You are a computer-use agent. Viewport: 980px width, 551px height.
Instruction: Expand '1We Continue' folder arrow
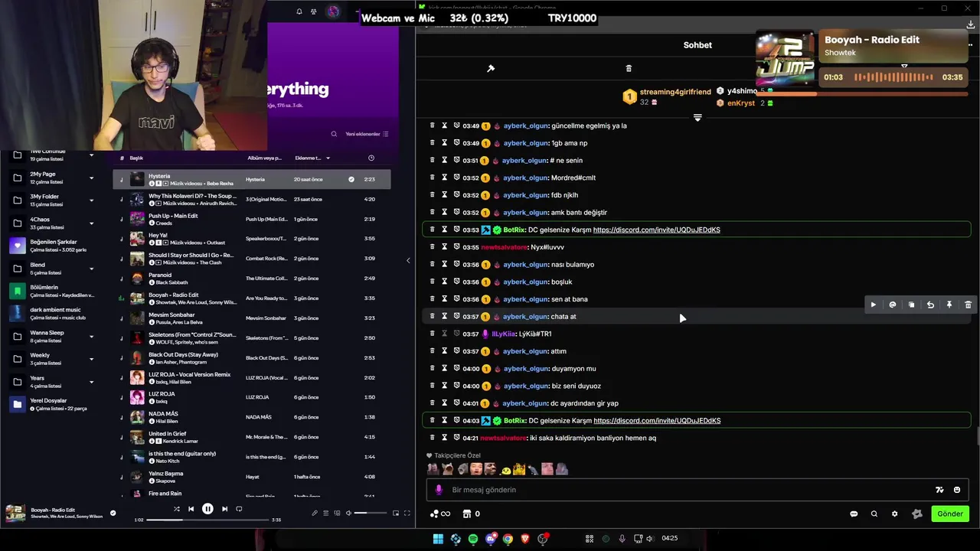click(91, 155)
